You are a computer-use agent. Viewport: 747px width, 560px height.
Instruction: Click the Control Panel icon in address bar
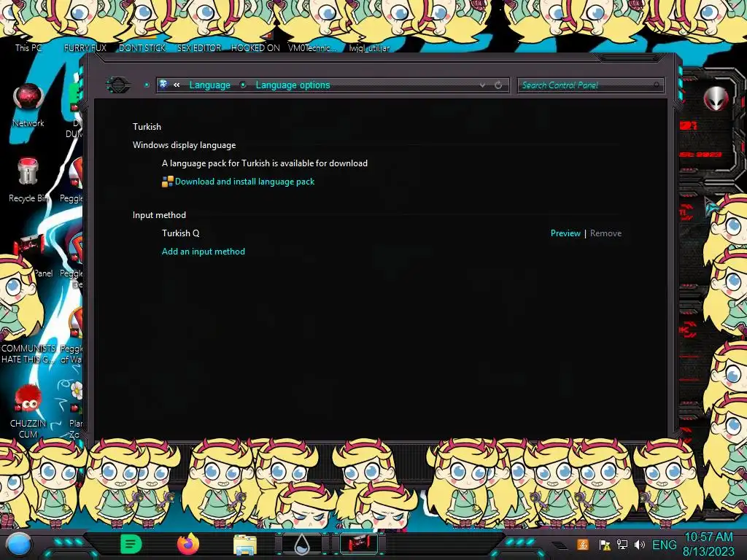click(163, 85)
